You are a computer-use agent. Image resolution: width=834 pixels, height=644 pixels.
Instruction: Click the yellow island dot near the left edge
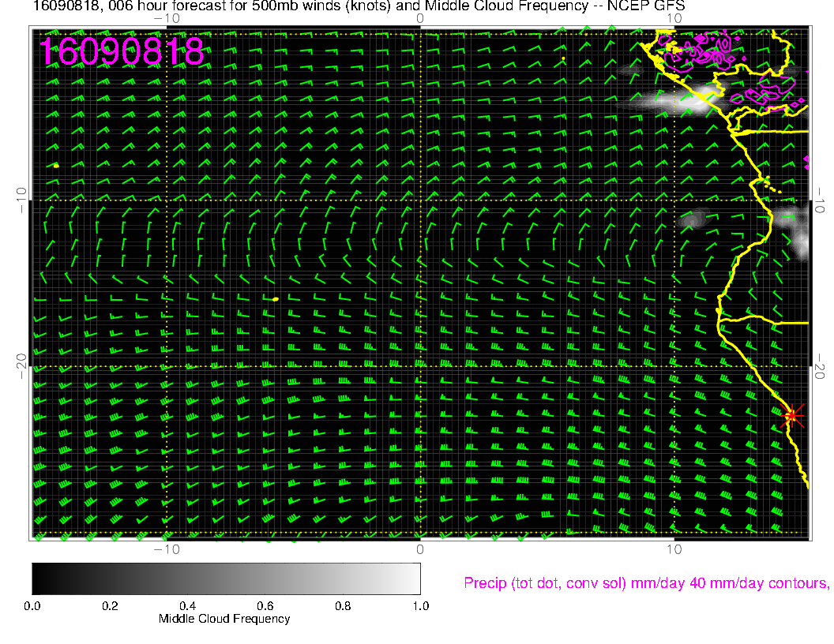57,166
